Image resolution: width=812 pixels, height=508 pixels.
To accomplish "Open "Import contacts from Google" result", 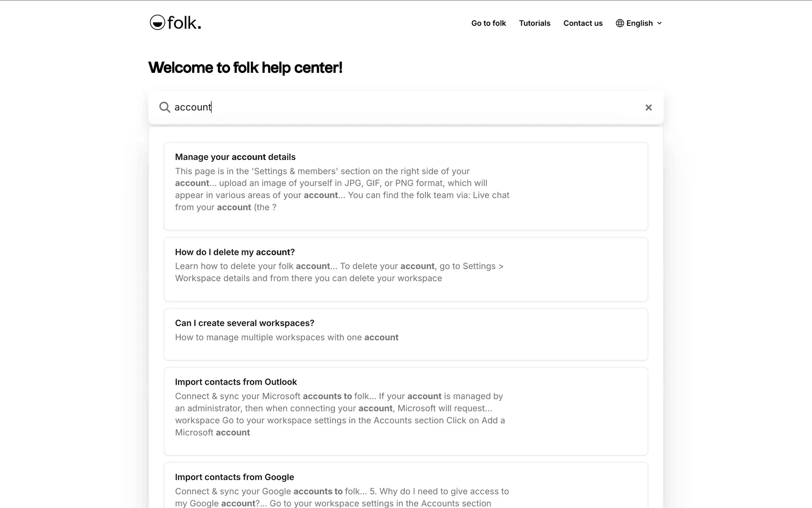I will click(234, 477).
